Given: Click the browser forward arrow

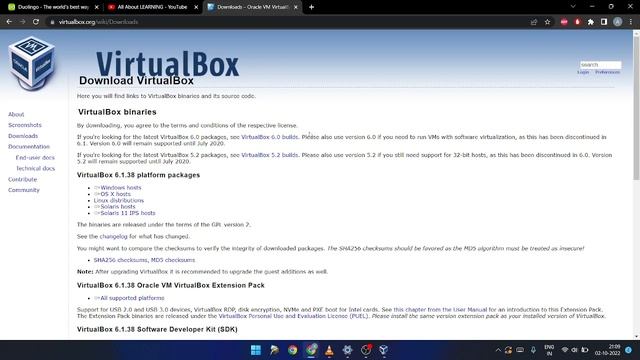Looking at the screenshot, I should click(22, 22).
